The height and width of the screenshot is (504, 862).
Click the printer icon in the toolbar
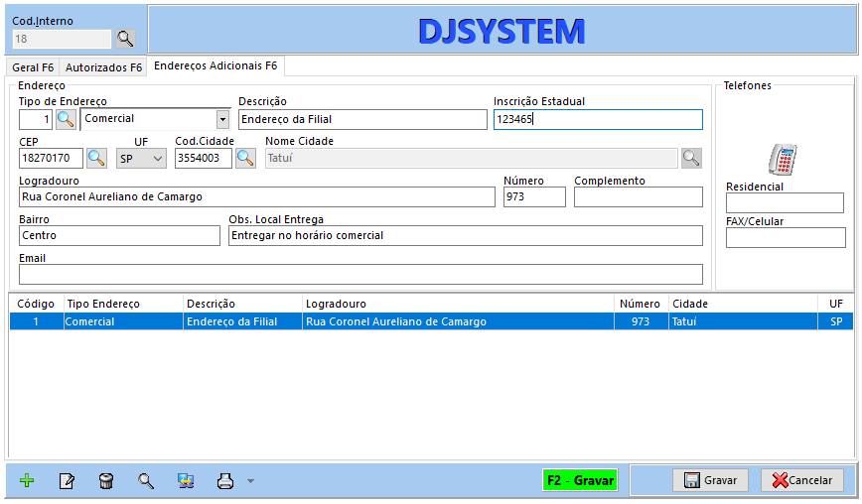pos(225,481)
